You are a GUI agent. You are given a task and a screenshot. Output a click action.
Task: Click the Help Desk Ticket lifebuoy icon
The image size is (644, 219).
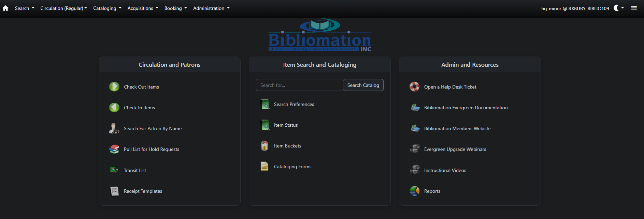(x=415, y=87)
